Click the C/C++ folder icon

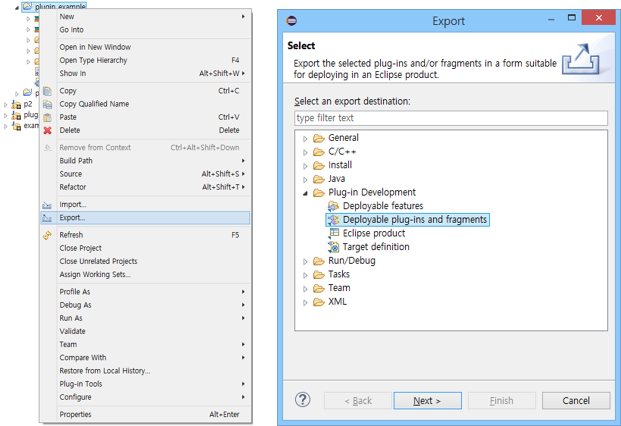pyautogui.click(x=319, y=152)
